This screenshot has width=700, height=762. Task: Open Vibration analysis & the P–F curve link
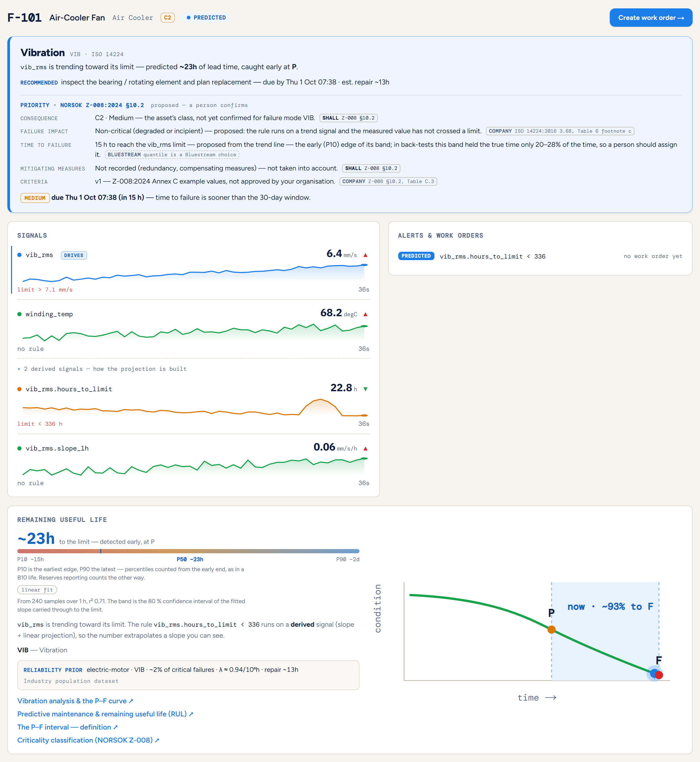[x=75, y=701]
